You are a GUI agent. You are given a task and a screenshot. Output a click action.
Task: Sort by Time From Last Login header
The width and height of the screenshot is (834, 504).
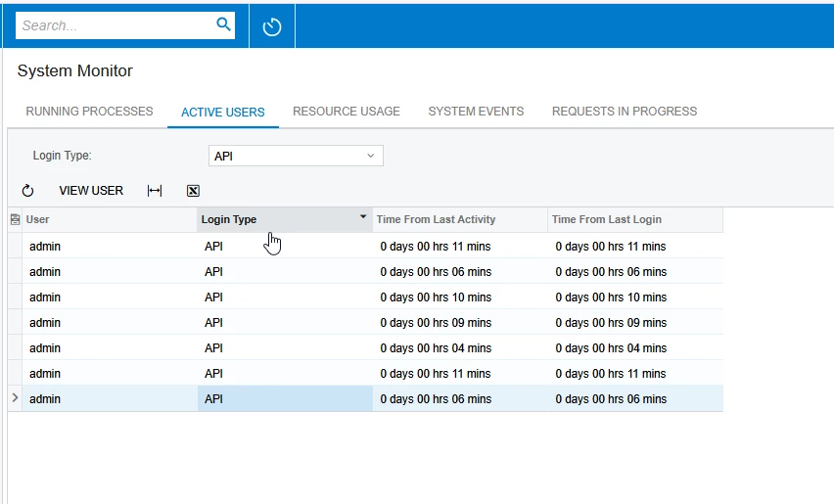tap(635, 219)
